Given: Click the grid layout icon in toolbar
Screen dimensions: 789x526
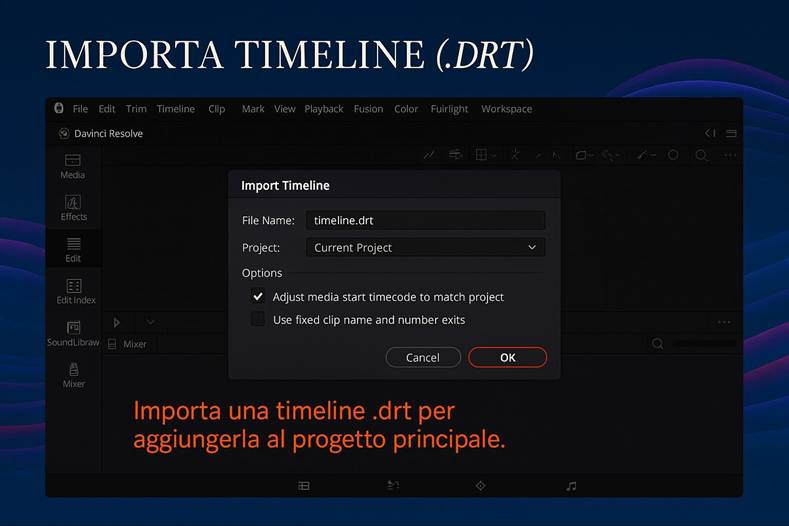Looking at the screenshot, I should tap(482, 155).
